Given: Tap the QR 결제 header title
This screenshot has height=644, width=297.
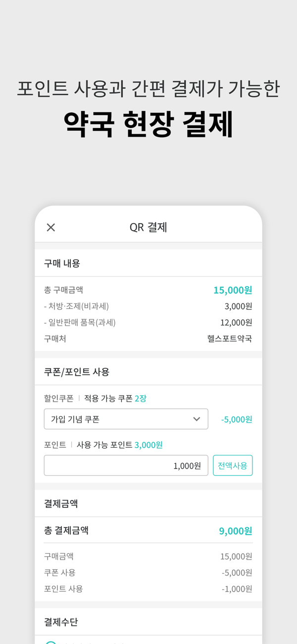Looking at the screenshot, I should point(148,227).
